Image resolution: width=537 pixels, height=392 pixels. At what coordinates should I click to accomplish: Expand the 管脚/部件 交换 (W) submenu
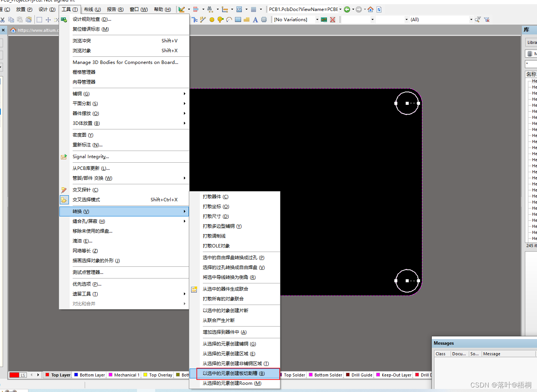(x=124, y=178)
